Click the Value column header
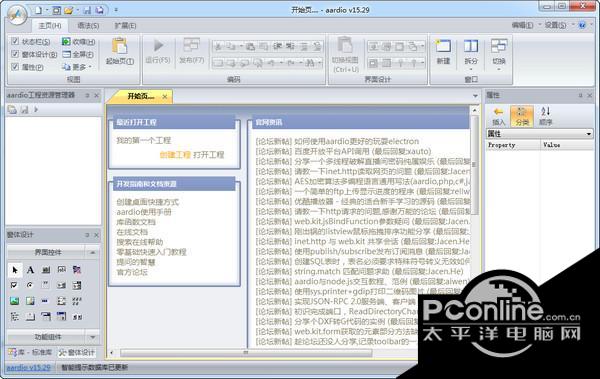 point(567,145)
